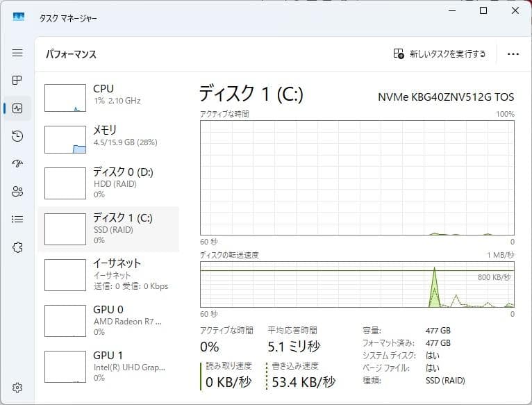Screen dimensions: 532x405
Task: Open the Users page icon
Action: [17, 192]
